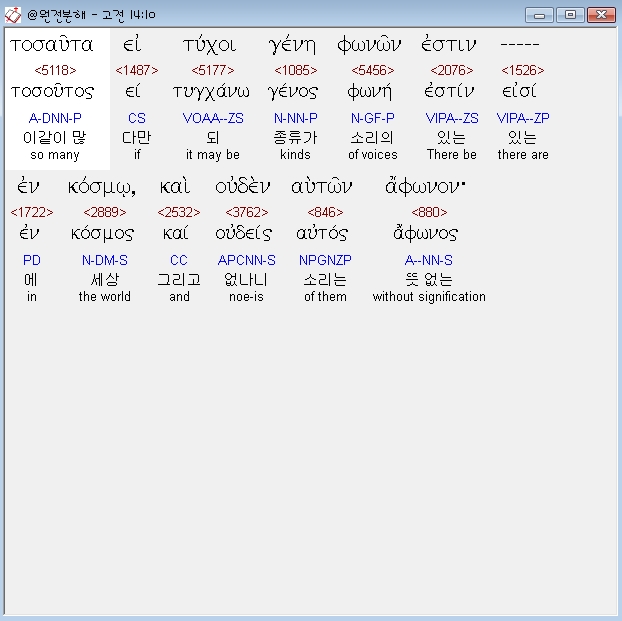Click parsing code VIPA--ZS
Viewport: 622px width, 621px height.
pos(452,118)
